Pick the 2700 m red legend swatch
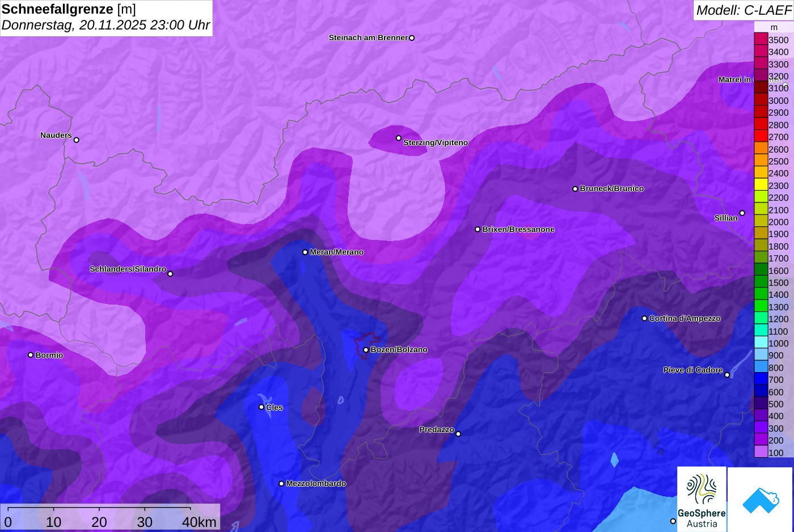Screen dimensions: 794x532 tap(761, 136)
